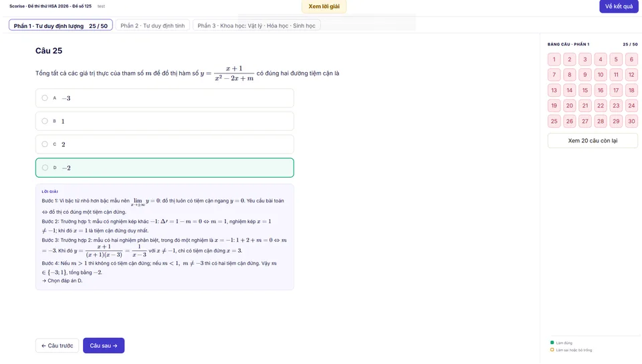642x364 pixels.
Task: Jump to question 23 in question panel
Action: point(616,106)
